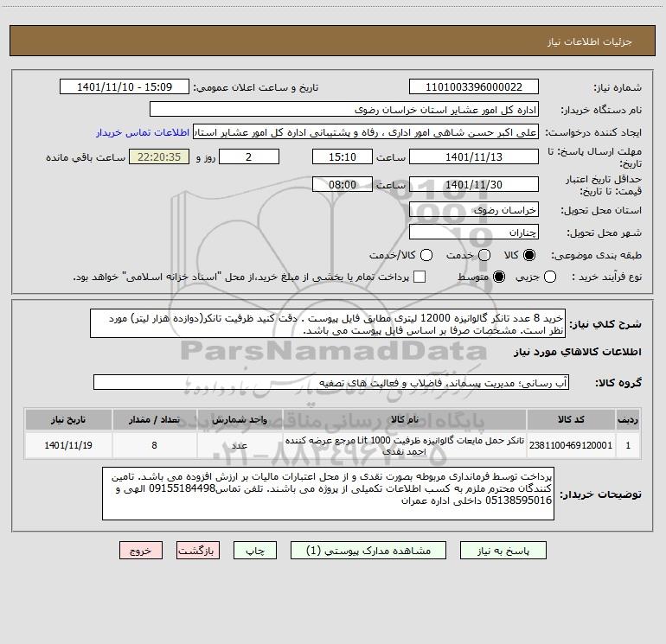This screenshot has width=666, height=644.
Task: Click the general need description box
Action: [328, 323]
